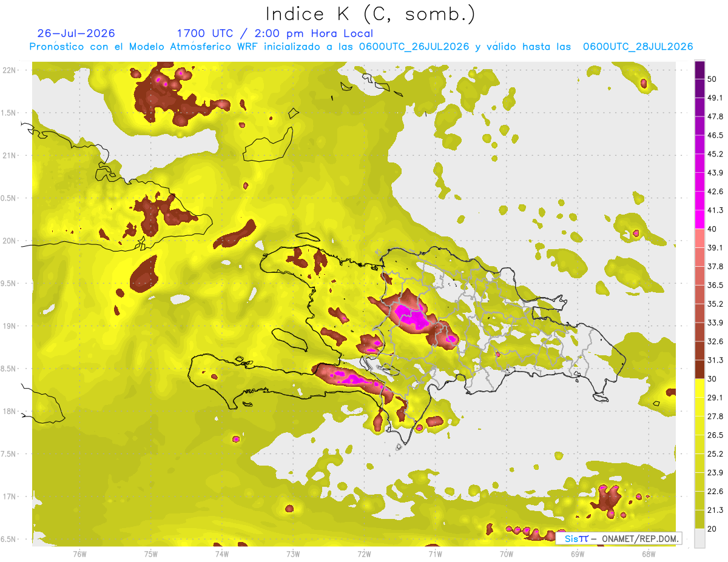The height and width of the screenshot is (562, 728).
Task: Click the legend value "42.6"
Action: [715, 192]
